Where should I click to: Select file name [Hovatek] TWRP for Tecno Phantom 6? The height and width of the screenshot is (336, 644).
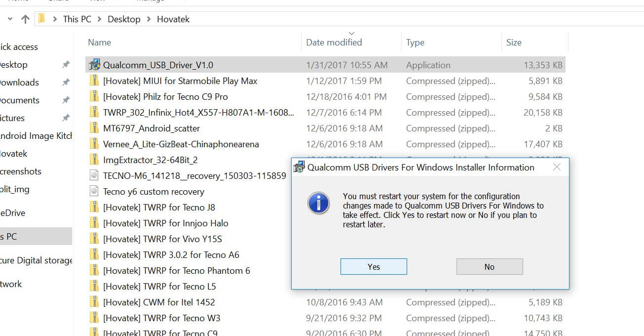(177, 270)
